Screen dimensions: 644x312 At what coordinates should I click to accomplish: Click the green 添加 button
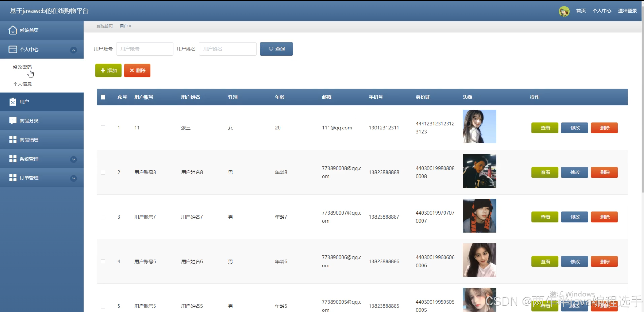click(x=108, y=70)
